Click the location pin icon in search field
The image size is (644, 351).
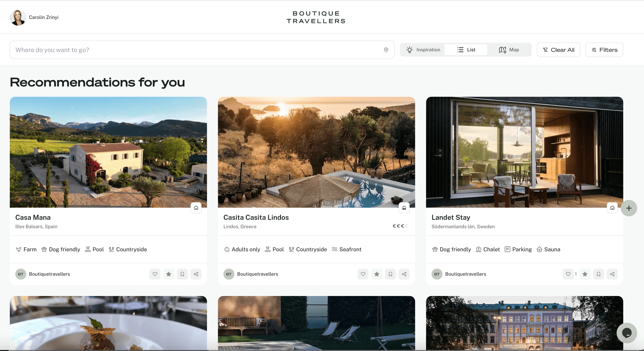(386, 50)
